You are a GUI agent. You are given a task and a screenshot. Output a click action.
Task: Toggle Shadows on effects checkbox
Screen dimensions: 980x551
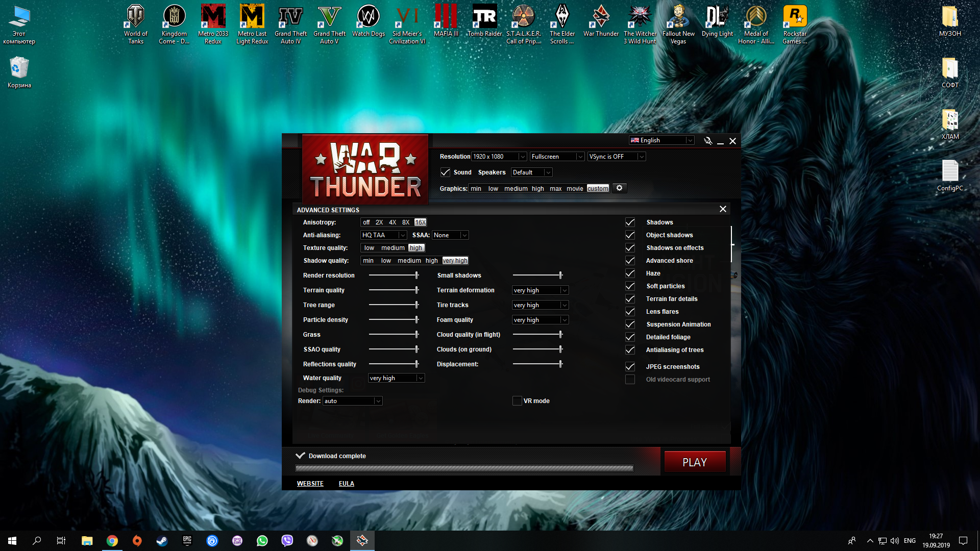point(630,248)
